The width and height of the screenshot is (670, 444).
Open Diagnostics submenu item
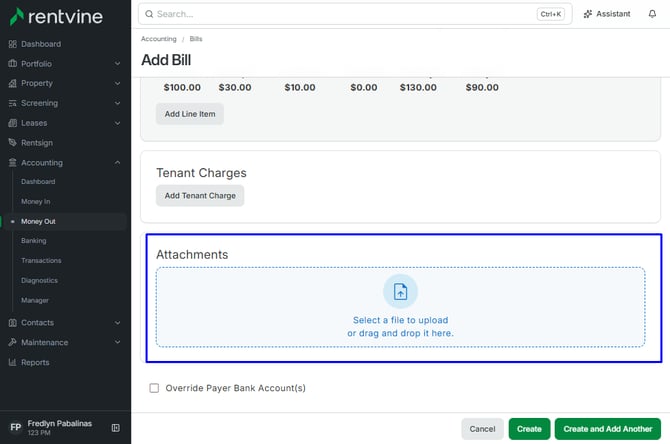39,280
